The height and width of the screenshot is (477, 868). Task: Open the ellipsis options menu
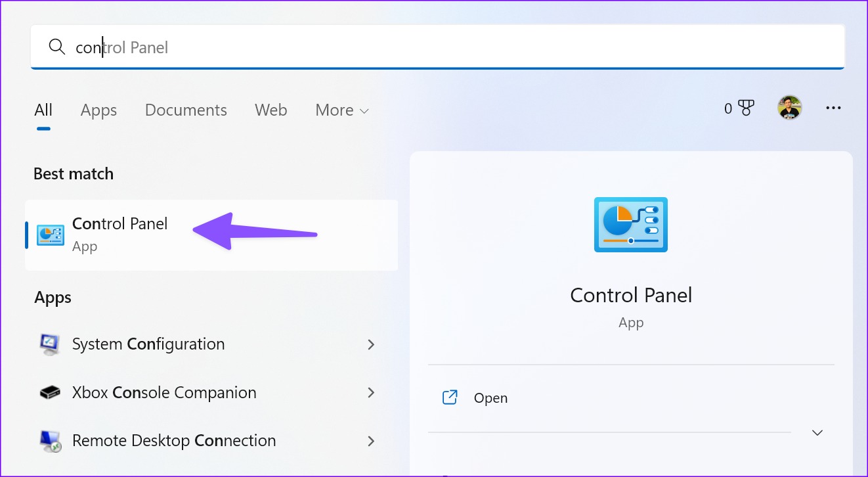pos(833,108)
